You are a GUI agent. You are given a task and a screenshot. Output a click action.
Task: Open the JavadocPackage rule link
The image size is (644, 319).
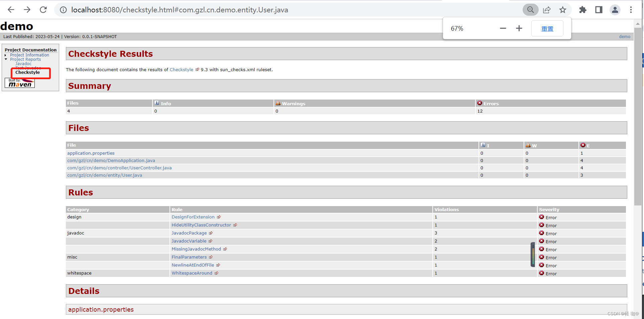189,233
